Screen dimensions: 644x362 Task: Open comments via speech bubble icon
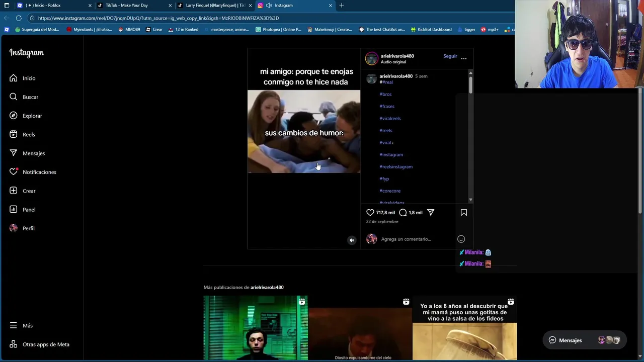tap(403, 213)
